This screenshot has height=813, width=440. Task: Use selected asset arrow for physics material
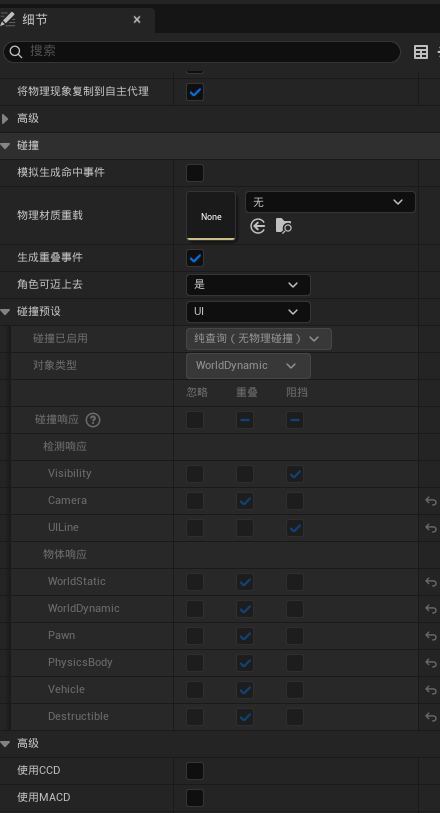click(258, 226)
